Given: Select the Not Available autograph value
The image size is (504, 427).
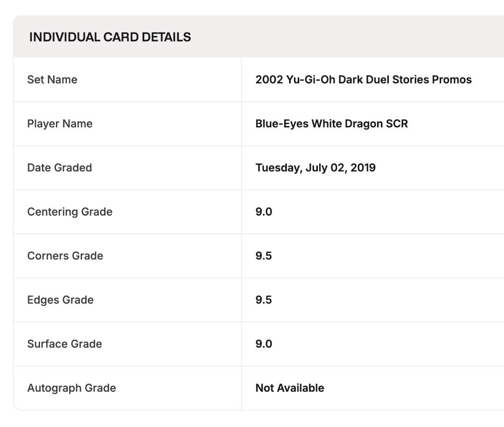Looking at the screenshot, I should pos(289,388).
